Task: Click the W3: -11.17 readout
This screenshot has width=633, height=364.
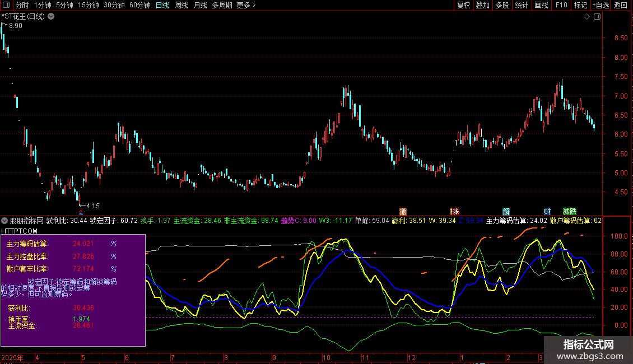Action: click(336, 221)
